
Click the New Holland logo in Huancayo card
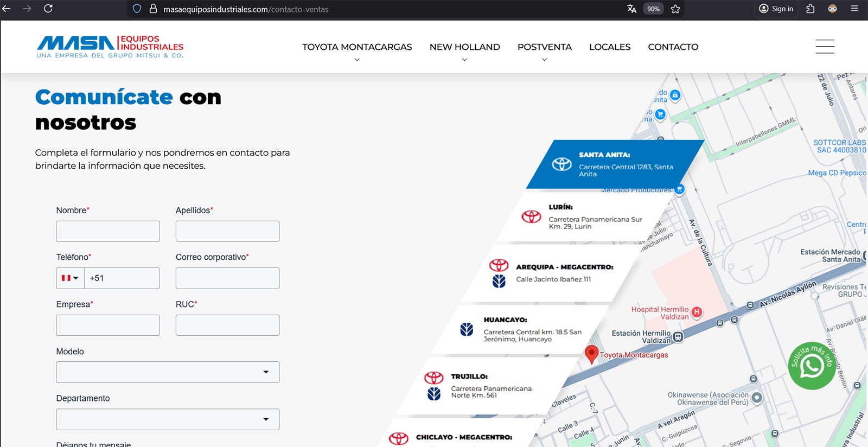point(467,329)
